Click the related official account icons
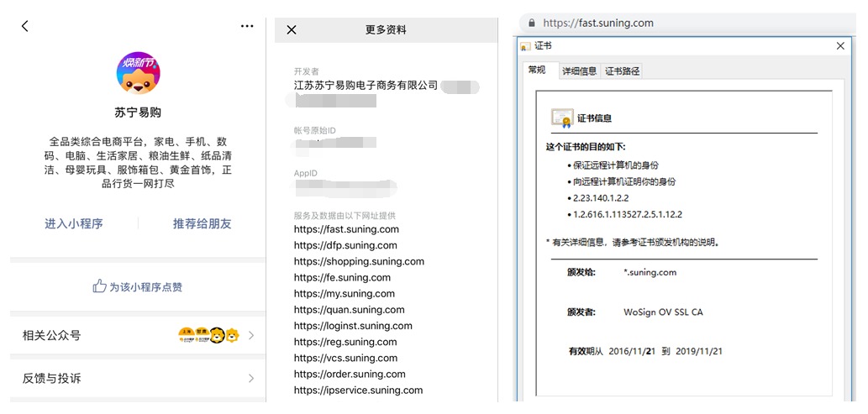Screen dimensions: 868x414 208,335
